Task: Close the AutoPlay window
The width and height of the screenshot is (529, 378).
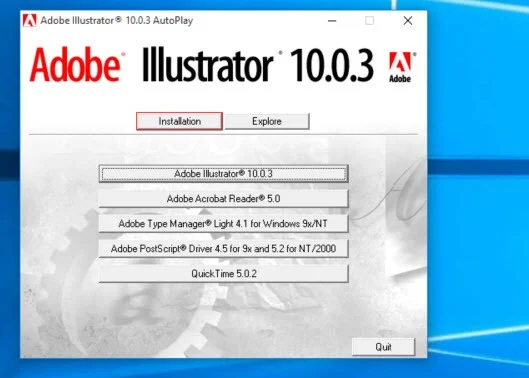Action: point(408,21)
